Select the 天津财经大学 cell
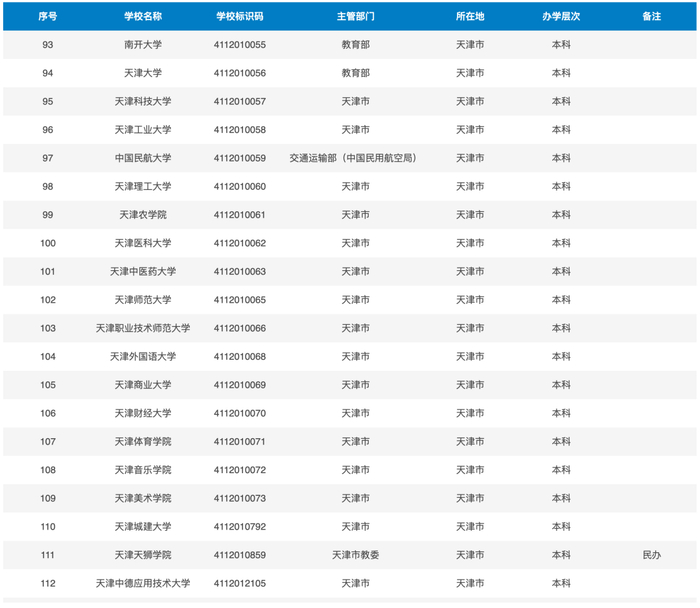The image size is (700, 608). point(143,413)
